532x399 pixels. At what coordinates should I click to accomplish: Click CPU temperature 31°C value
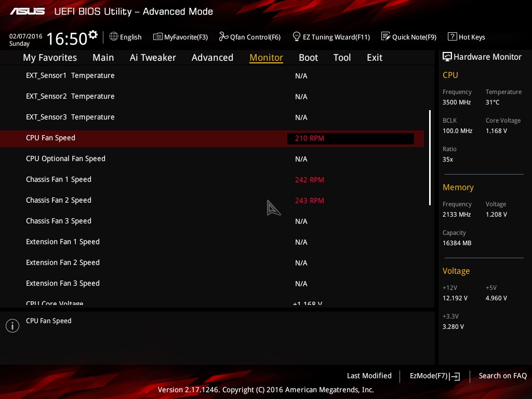click(x=493, y=102)
